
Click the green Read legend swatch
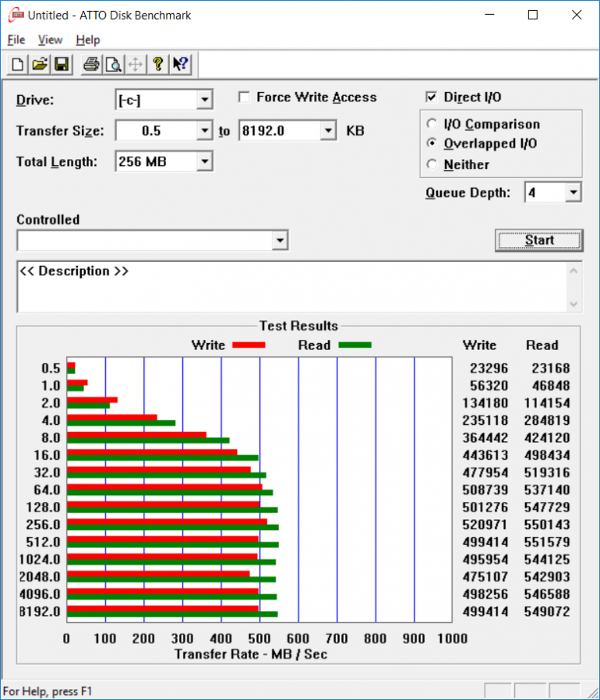355,345
